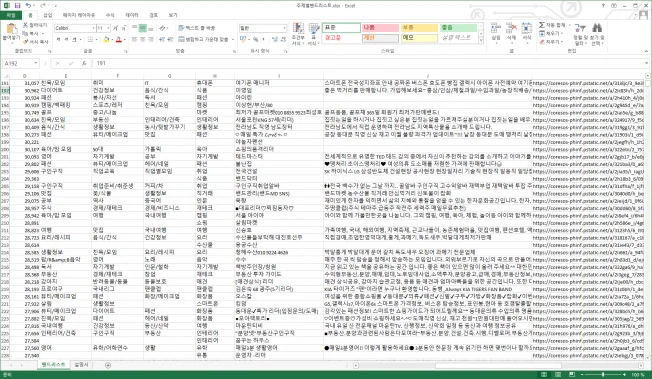
Task: Open the cell Format (서식) menu
Action: [526, 32]
